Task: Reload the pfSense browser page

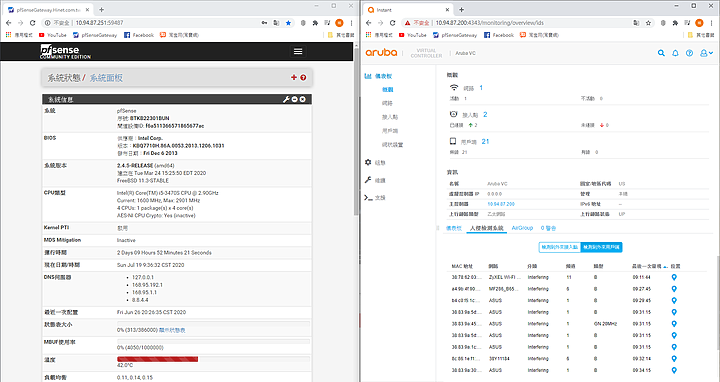Action: pos(32,22)
